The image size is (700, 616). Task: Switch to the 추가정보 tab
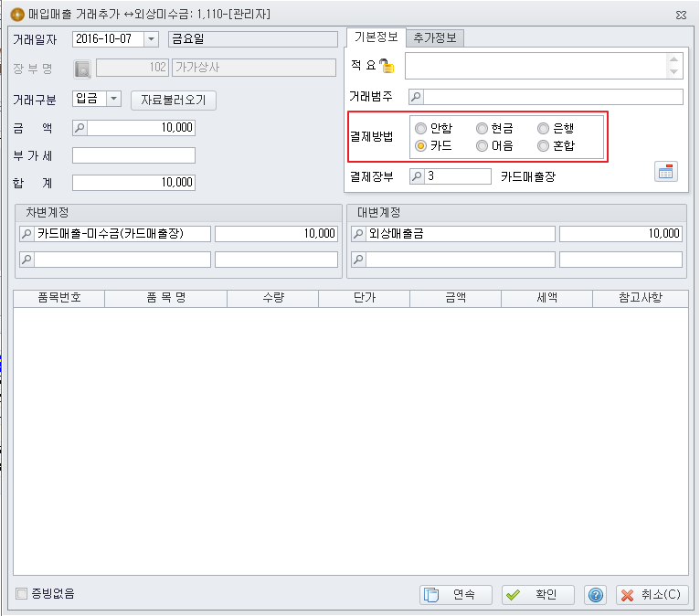pos(435,38)
